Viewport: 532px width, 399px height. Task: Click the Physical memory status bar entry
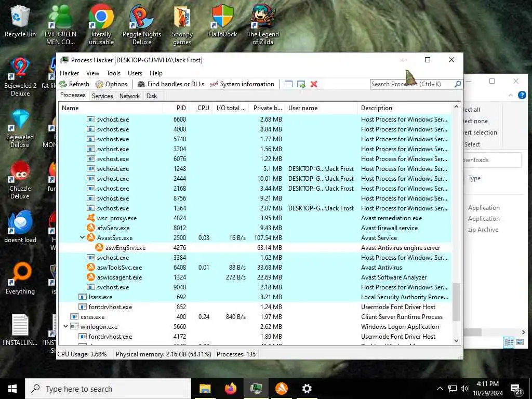(x=164, y=354)
